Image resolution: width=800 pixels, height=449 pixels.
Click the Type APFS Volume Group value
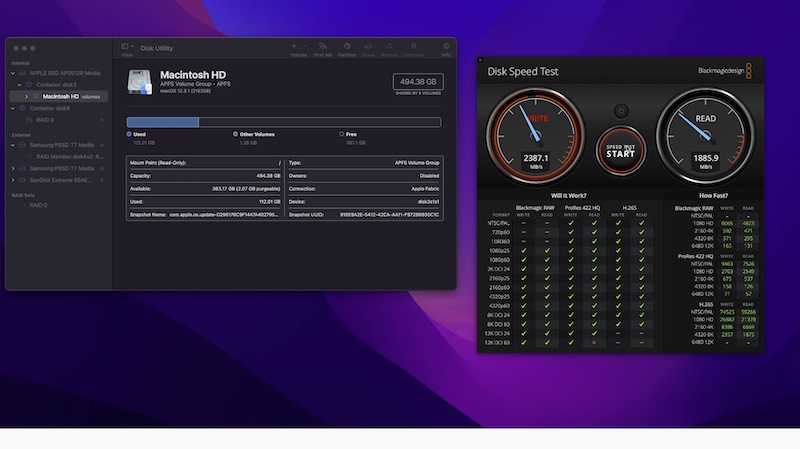(417, 163)
